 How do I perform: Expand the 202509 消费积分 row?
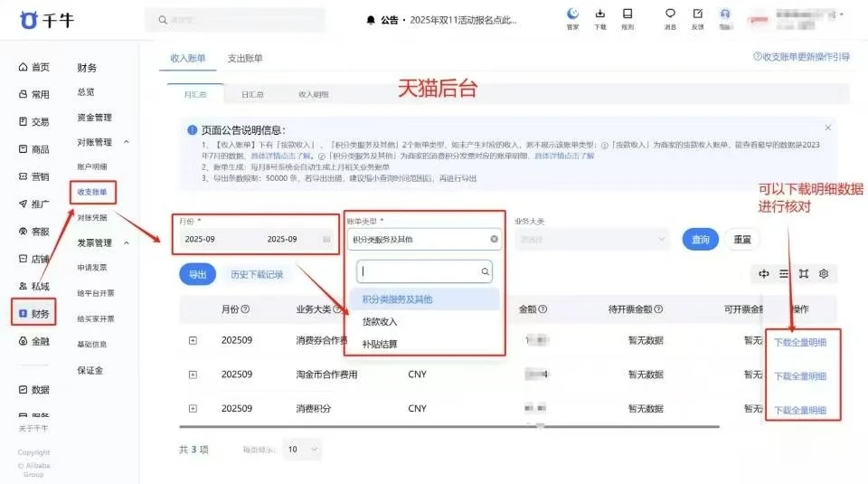tap(193, 409)
